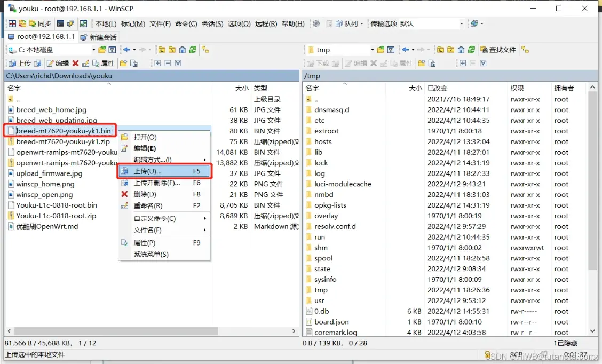Screen dimensions: 602x364
Task: Click the local 属性 properties button
Action: [x=104, y=64]
